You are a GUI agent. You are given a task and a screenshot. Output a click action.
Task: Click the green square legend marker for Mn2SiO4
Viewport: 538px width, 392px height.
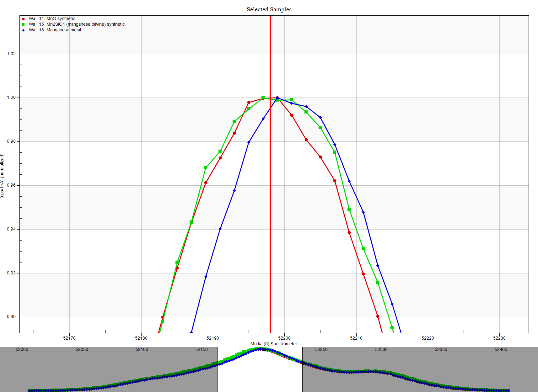point(23,24)
